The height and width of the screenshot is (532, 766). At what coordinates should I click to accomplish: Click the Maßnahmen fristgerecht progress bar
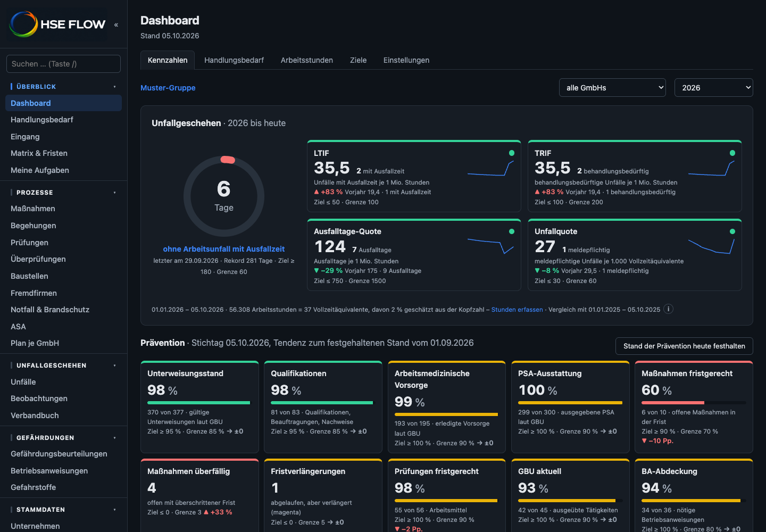694,403
